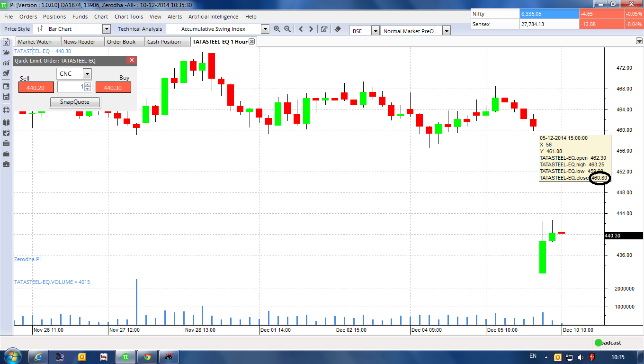Click the Excel export sidebar icon

click(x=6, y=42)
